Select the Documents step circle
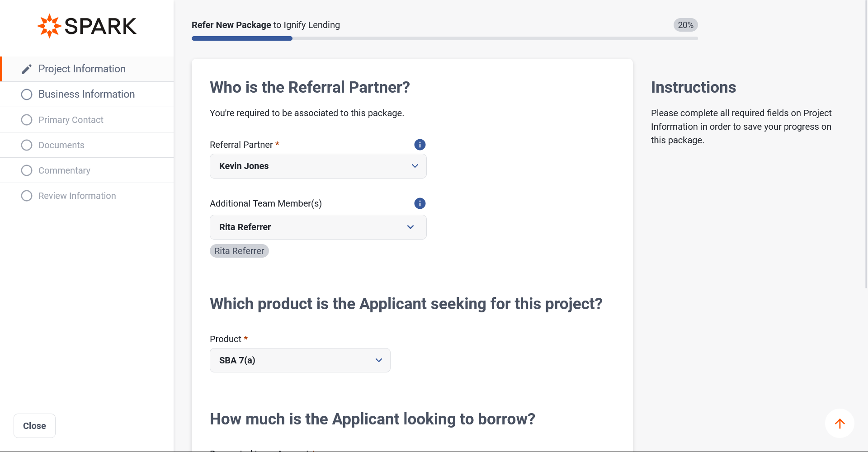This screenshot has width=868, height=452. pos(27,145)
